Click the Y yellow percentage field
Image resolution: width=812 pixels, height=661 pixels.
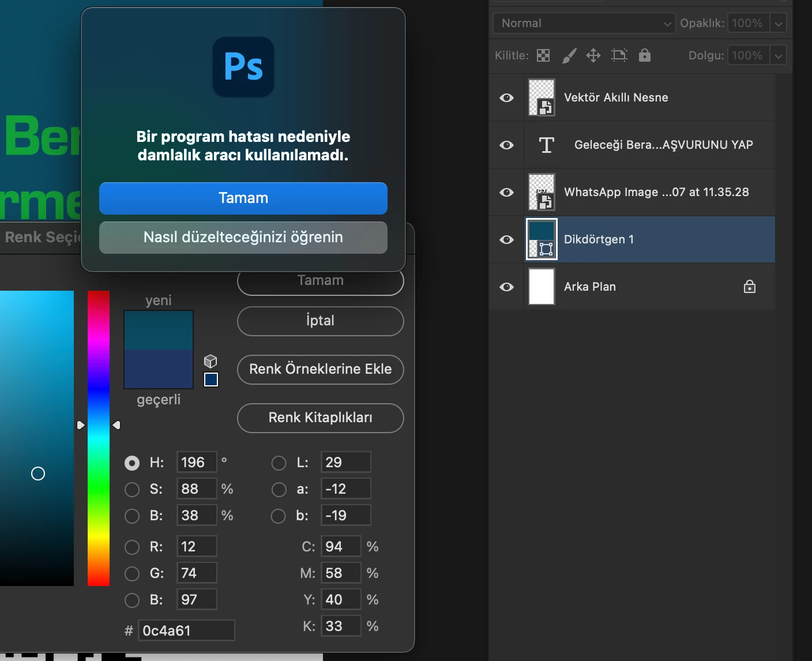click(341, 600)
